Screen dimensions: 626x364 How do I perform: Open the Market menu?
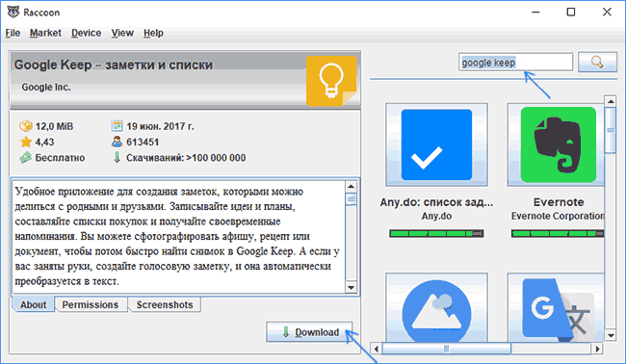tap(45, 33)
